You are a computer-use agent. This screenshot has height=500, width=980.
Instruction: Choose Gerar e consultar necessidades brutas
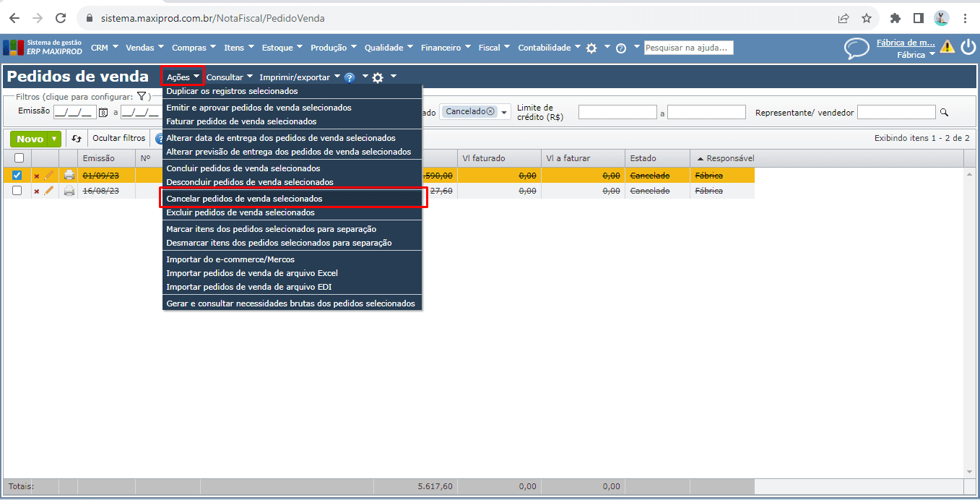click(292, 303)
